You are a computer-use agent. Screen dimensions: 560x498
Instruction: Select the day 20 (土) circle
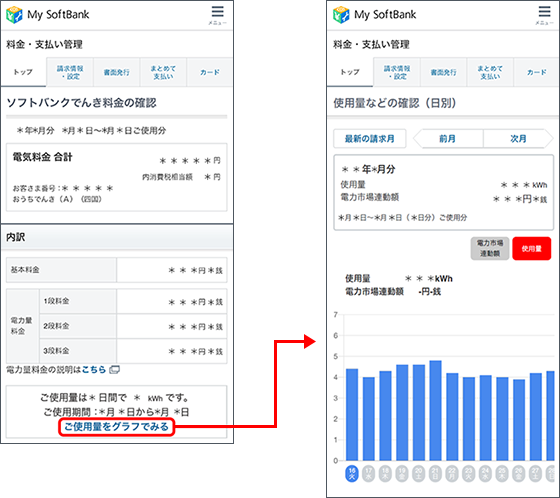pos(419,474)
